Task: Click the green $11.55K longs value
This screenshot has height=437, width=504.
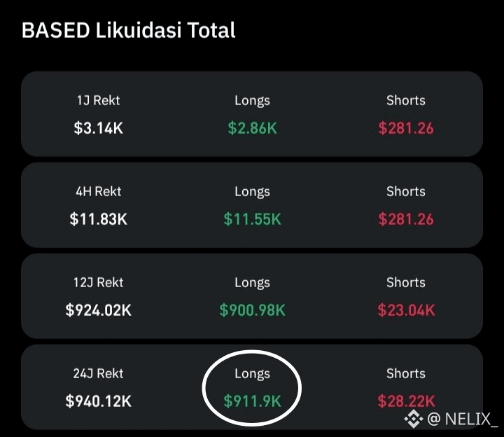Action: point(252,219)
